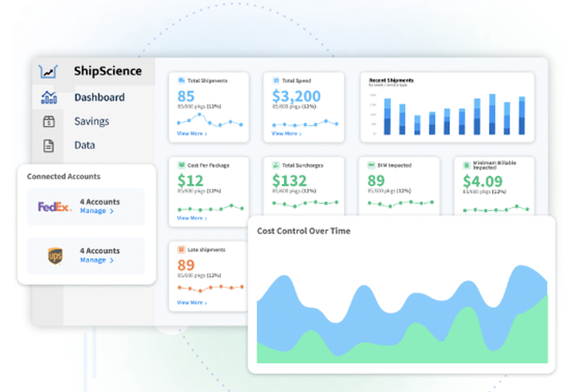The width and height of the screenshot is (571, 392).
Task: Click the Cost Per Package card icon
Action: click(181, 165)
